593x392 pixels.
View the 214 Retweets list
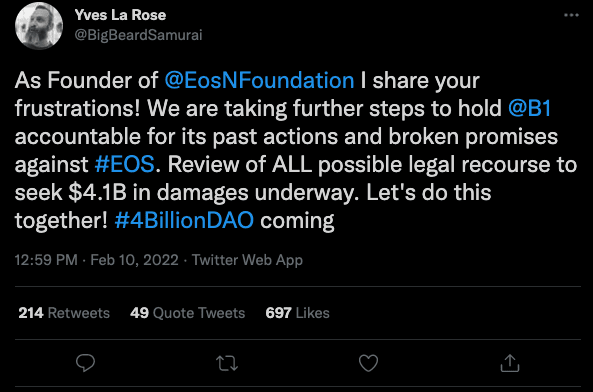[x=64, y=313]
